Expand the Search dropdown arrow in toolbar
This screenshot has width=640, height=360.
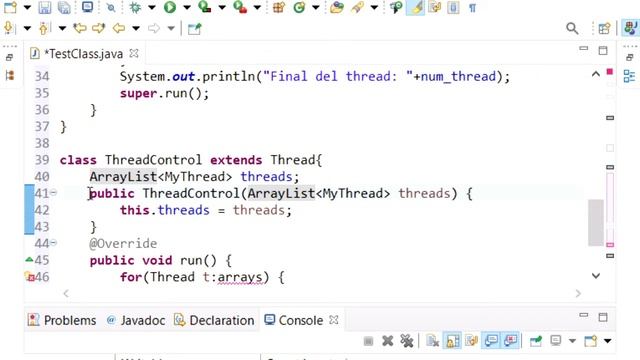point(374,7)
